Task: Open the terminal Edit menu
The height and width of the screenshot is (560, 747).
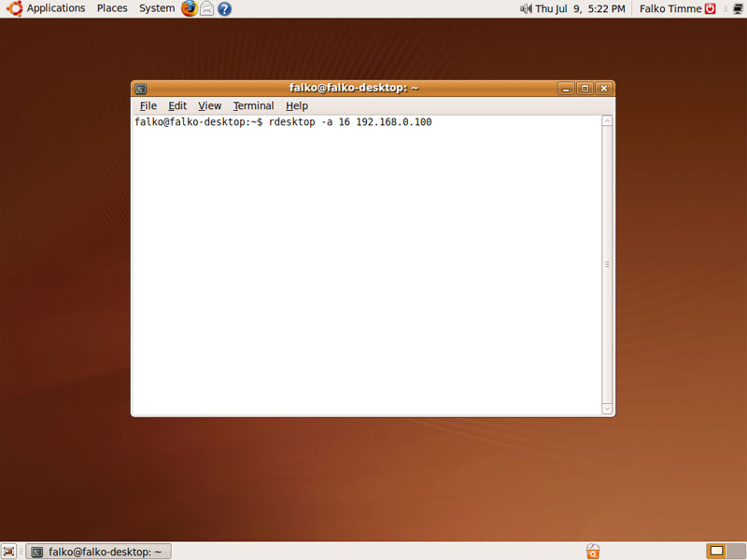Action: point(177,105)
